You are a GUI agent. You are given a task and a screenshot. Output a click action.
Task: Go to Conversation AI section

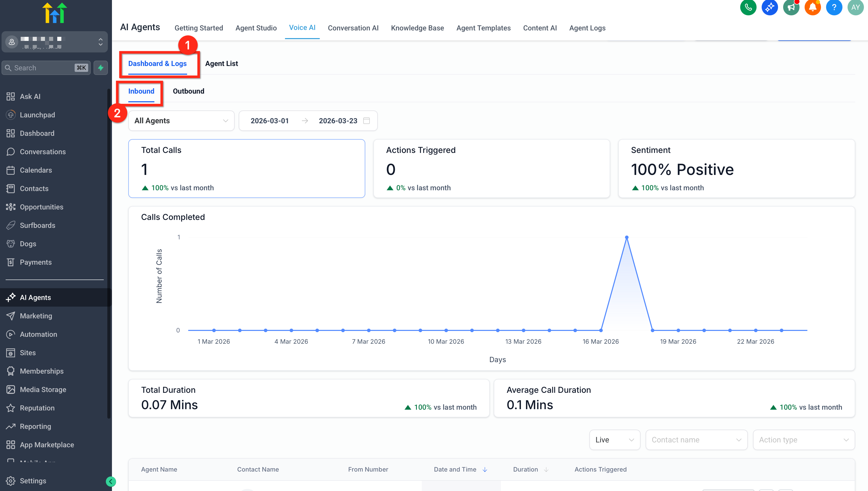353,28
